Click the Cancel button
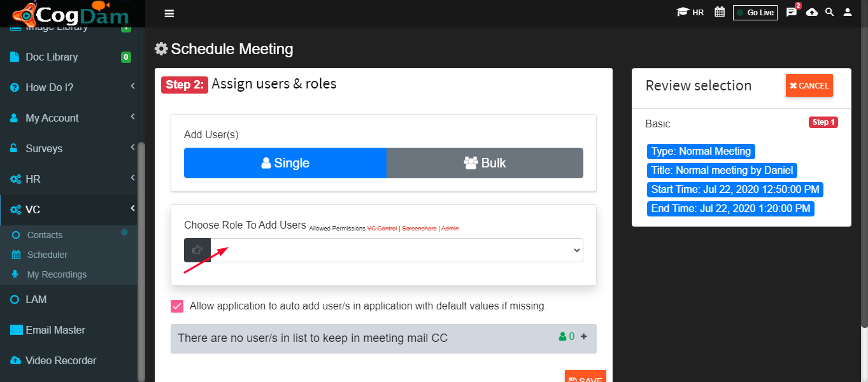 click(809, 85)
